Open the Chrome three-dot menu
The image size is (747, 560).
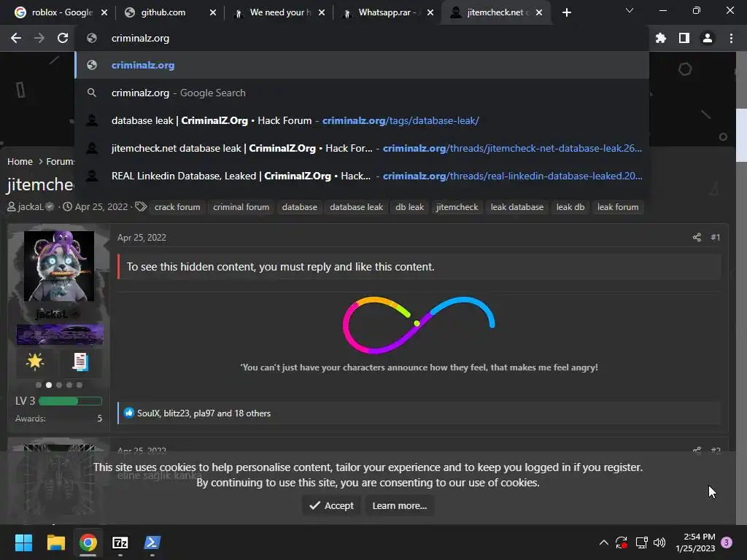tap(731, 38)
